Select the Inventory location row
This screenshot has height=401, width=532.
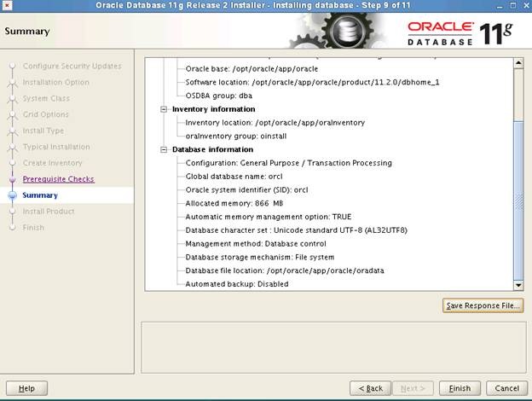[275, 123]
